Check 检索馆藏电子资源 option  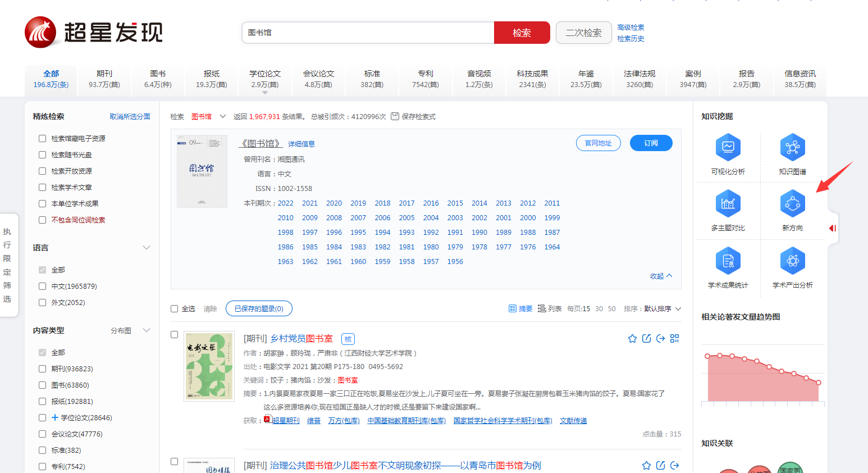coord(42,138)
